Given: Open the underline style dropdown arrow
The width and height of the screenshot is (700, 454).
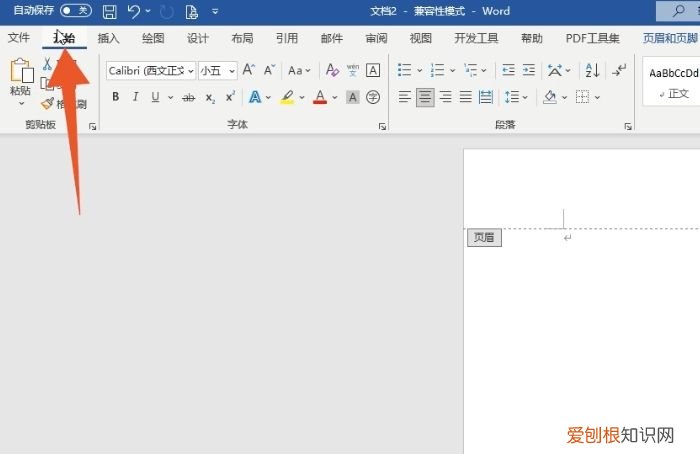Looking at the screenshot, I should 170,97.
